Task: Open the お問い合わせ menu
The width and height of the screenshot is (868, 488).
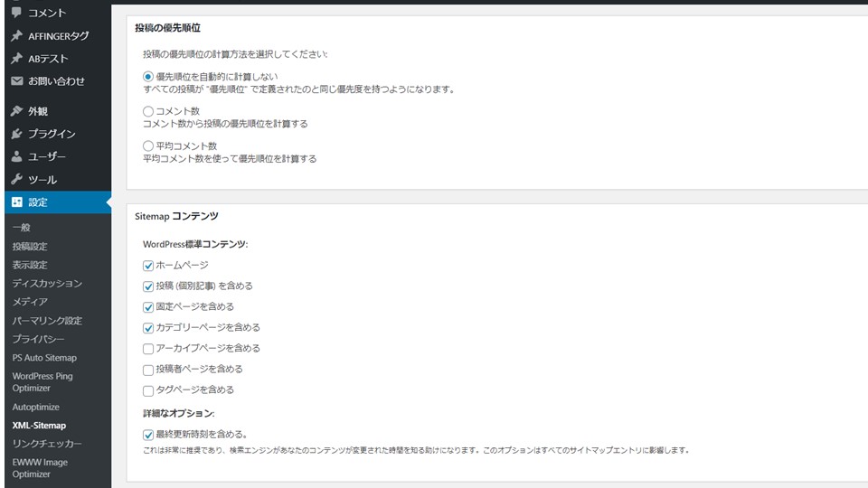Action: point(58,80)
